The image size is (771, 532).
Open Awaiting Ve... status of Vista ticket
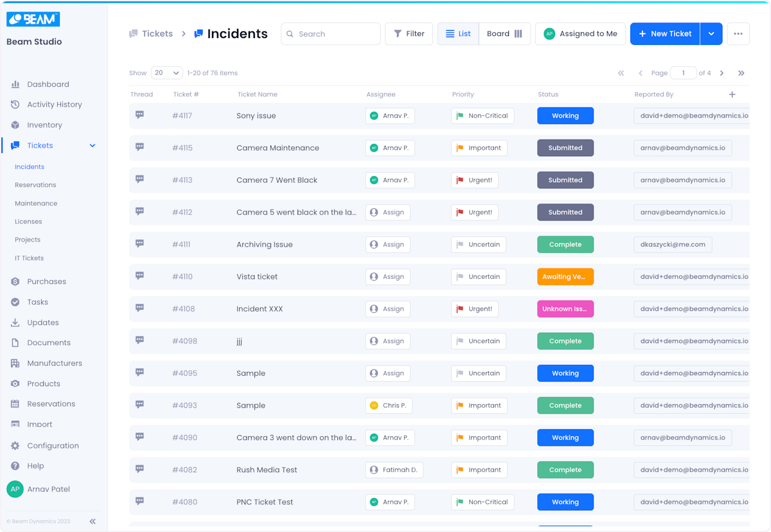(565, 276)
